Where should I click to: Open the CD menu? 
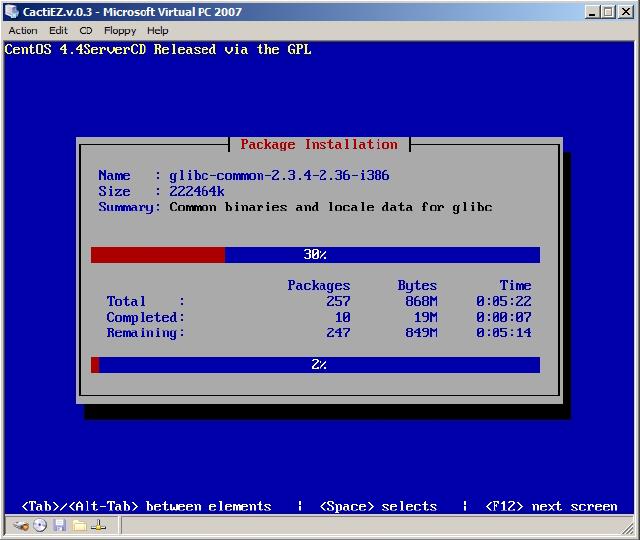(x=86, y=31)
